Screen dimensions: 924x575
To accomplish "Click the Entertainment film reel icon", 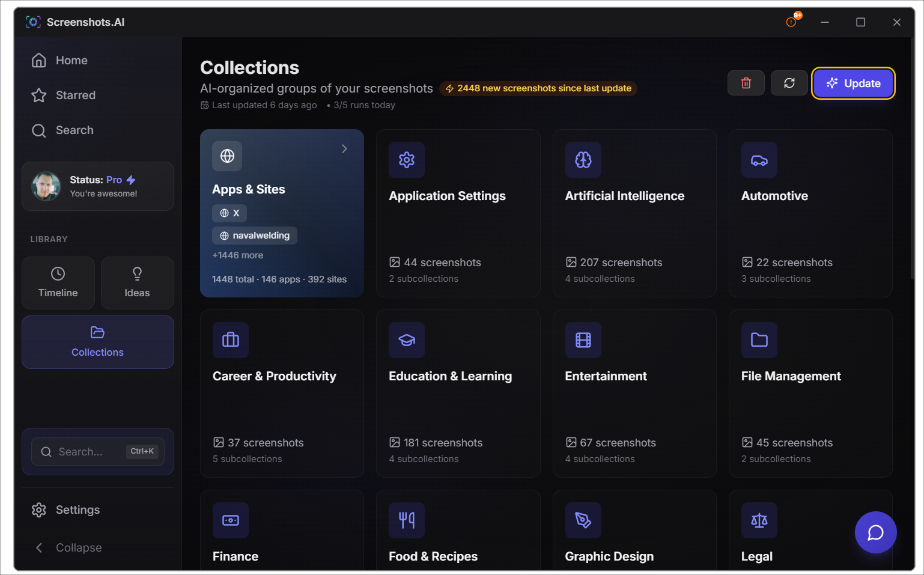I will point(583,340).
